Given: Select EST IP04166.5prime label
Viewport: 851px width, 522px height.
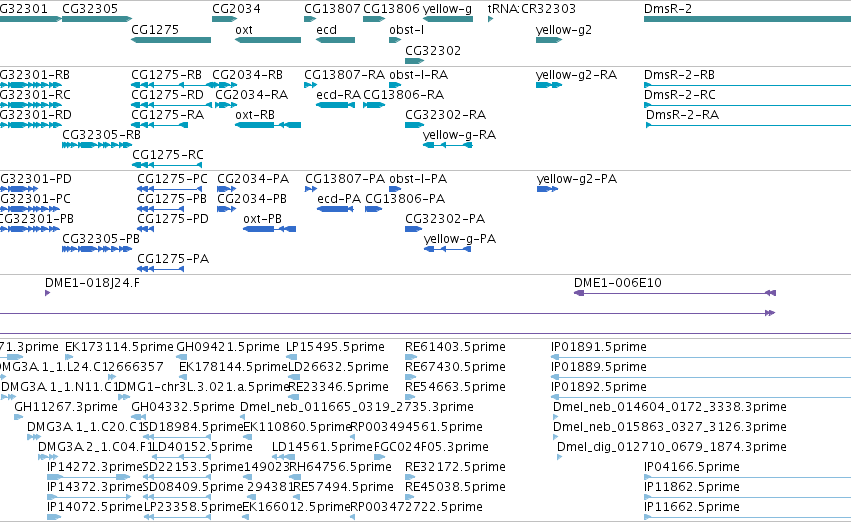Looking at the screenshot, I should (x=691, y=467).
